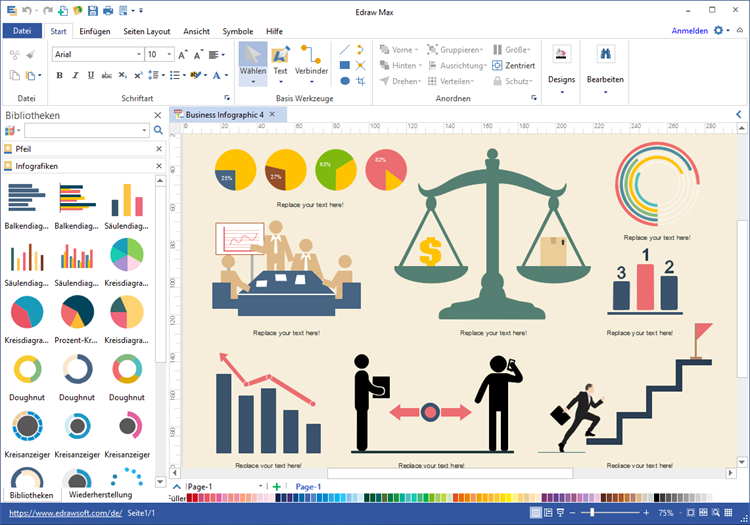Switch to the Wiederherstellung panel tab

click(100, 494)
